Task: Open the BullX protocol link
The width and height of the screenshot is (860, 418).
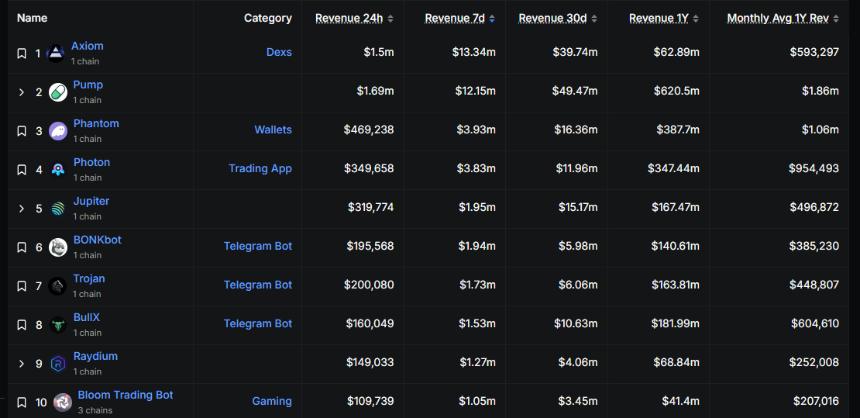Action: 87,318
